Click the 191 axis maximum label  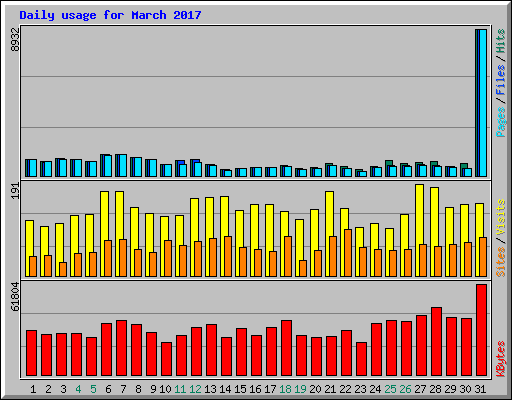[15, 191]
